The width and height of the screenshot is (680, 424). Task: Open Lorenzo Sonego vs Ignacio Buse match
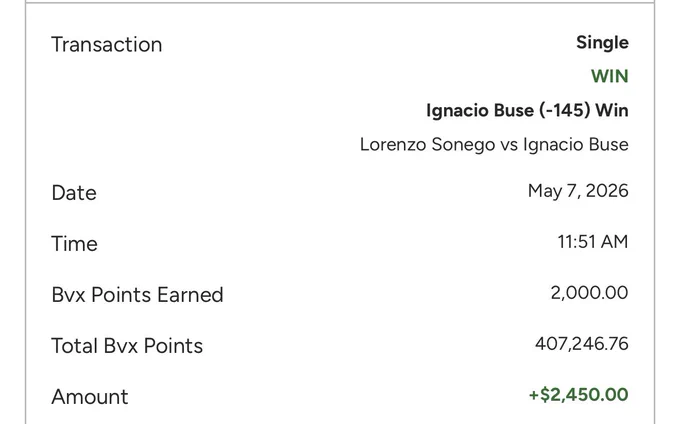494,145
